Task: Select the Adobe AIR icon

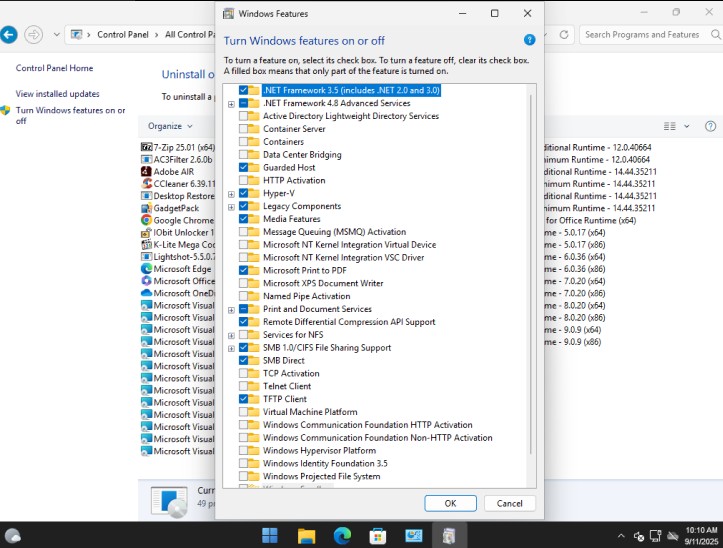Action: pyautogui.click(x=146, y=172)
